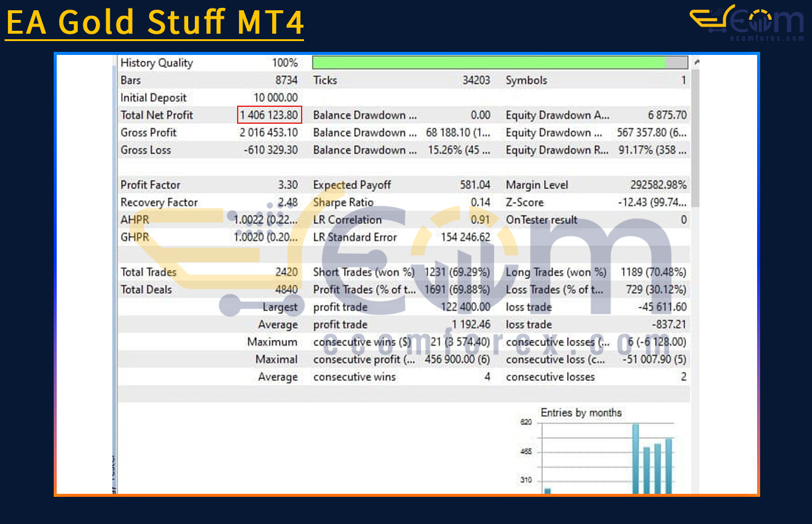Click the Entries by months chart title

coord(580,413)
